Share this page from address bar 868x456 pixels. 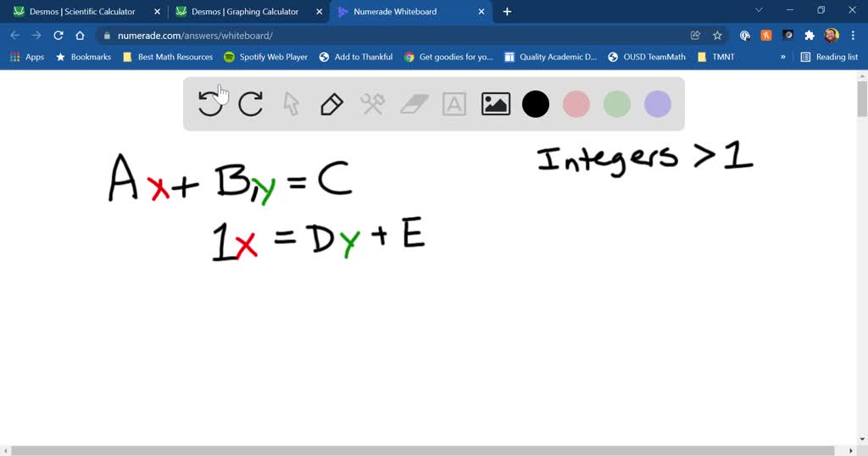695,36
